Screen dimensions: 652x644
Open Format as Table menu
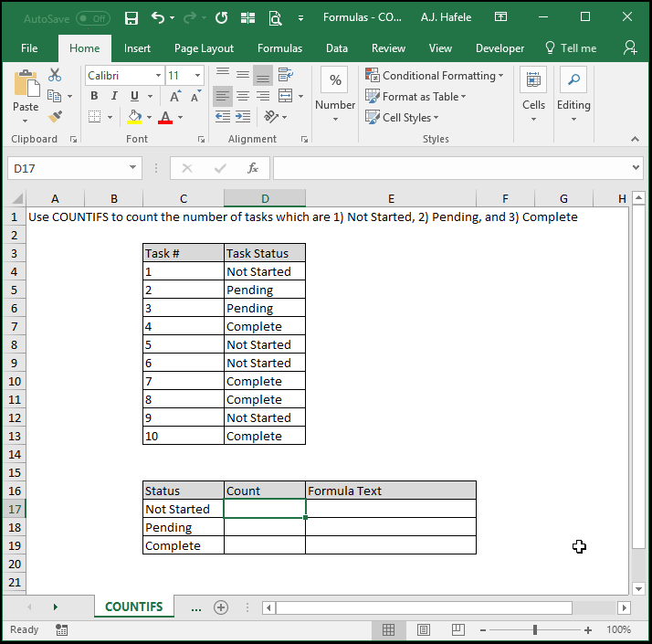(x=415, y=97)
